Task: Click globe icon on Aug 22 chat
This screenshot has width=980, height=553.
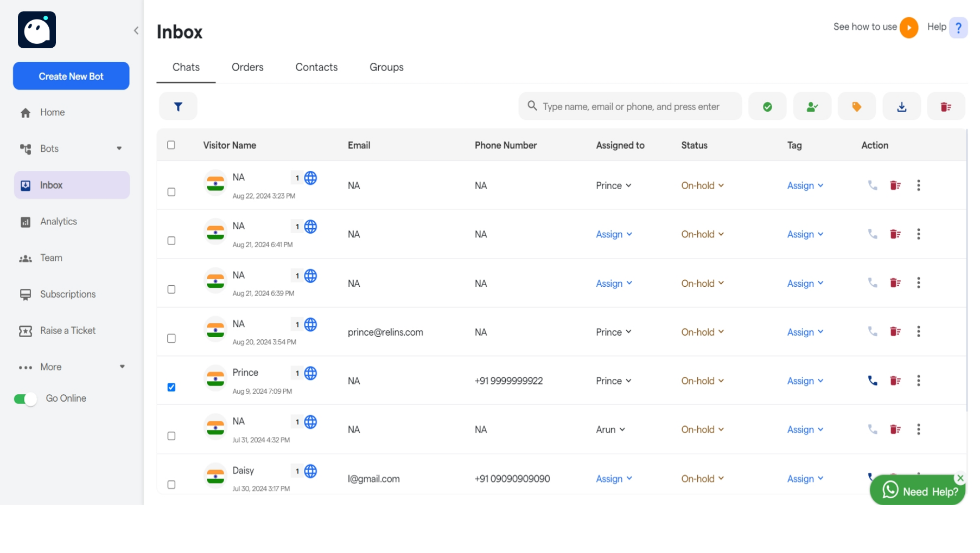Action: (x=310, y=178)
